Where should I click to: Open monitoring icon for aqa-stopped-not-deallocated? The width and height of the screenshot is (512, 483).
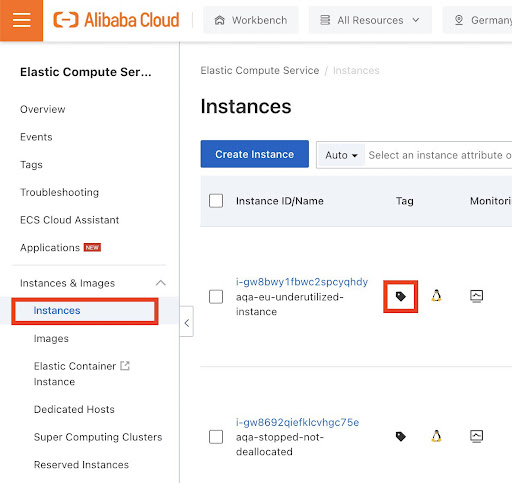click(x=476, y=436)
